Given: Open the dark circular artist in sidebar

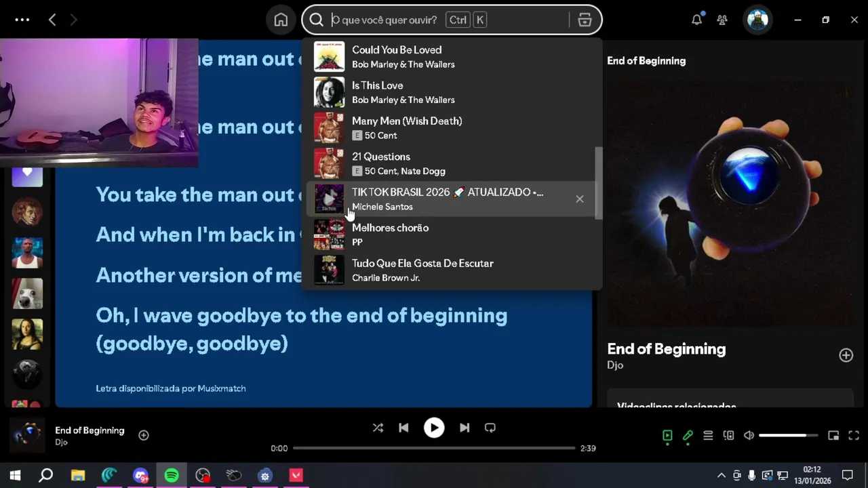Looking at the screenshot, I should coord(27,375).
